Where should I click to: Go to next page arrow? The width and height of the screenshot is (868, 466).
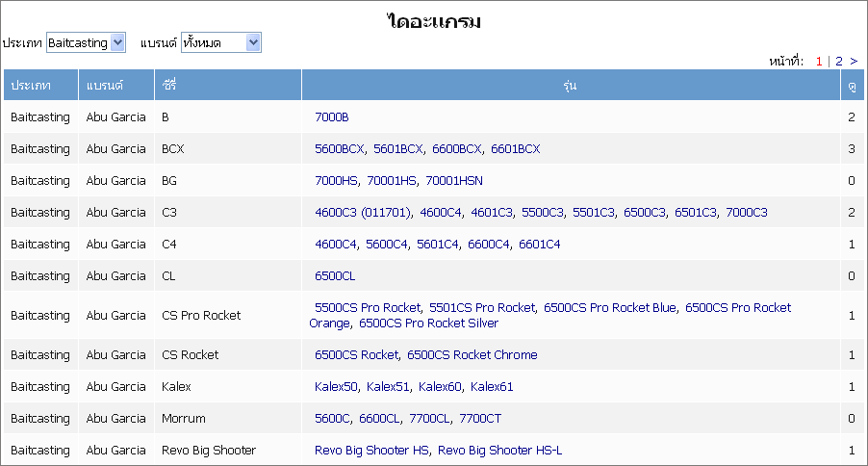(x=854, y=61)
